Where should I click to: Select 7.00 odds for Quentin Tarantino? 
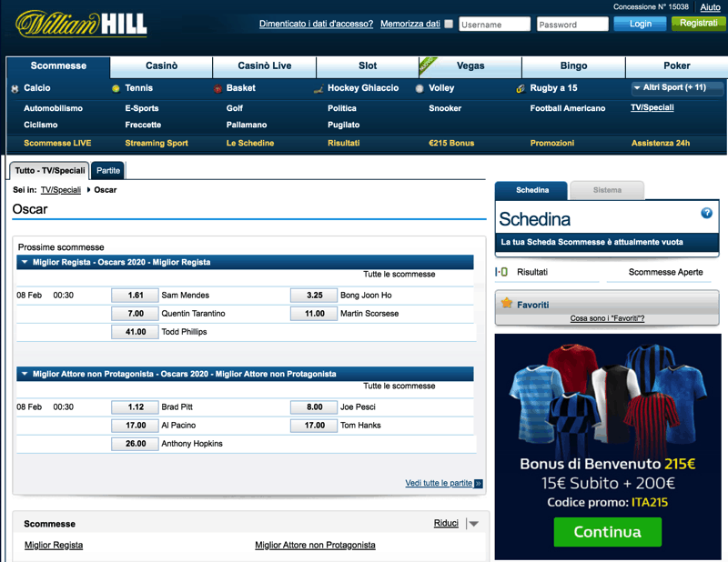[x=135, y=314]
